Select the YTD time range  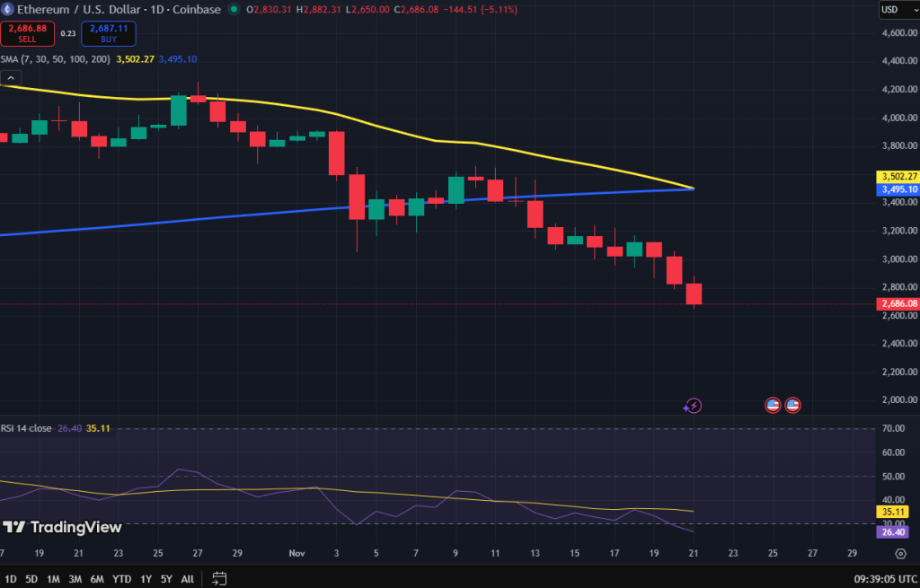(x=121, y=579)
